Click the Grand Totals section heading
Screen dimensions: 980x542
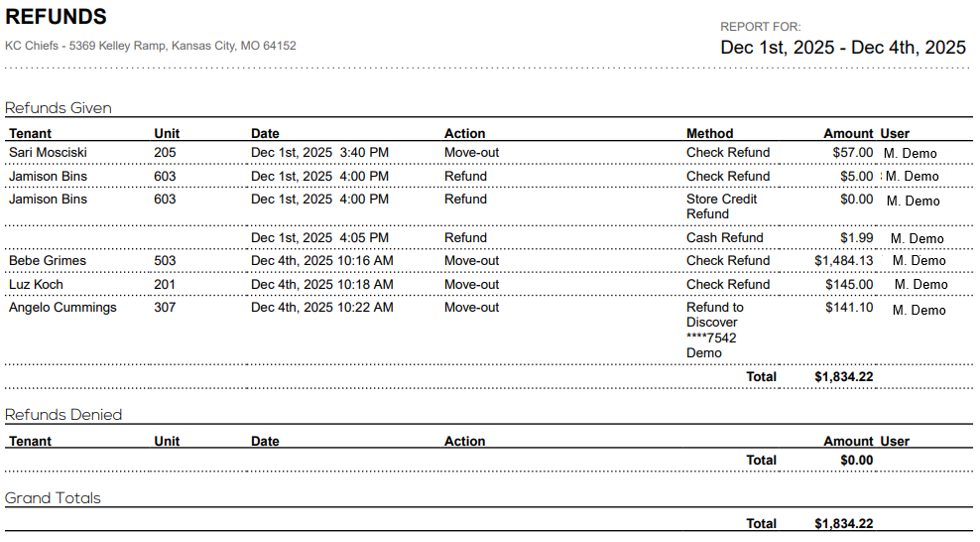click(x=53, y=498)
